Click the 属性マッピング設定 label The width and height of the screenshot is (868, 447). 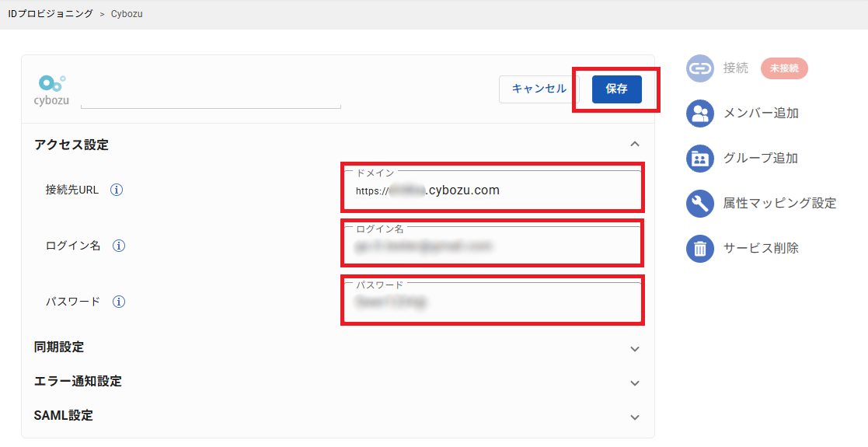[779, 203]
